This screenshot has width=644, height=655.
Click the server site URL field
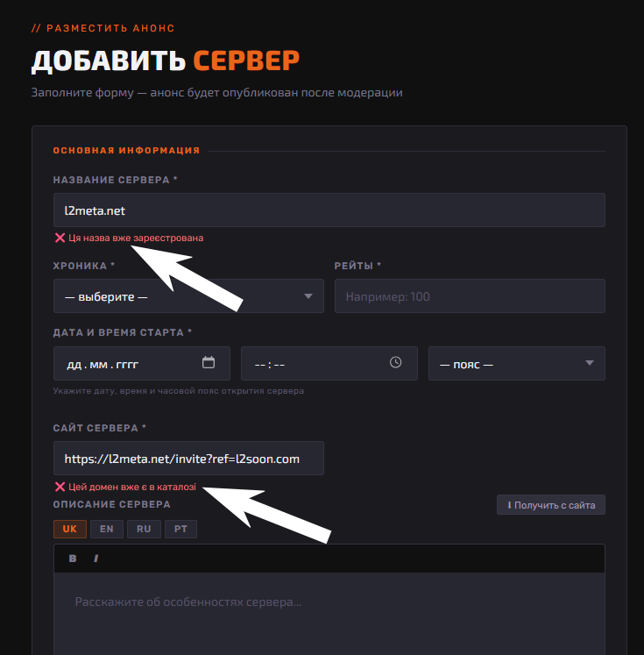coord(188,459)
